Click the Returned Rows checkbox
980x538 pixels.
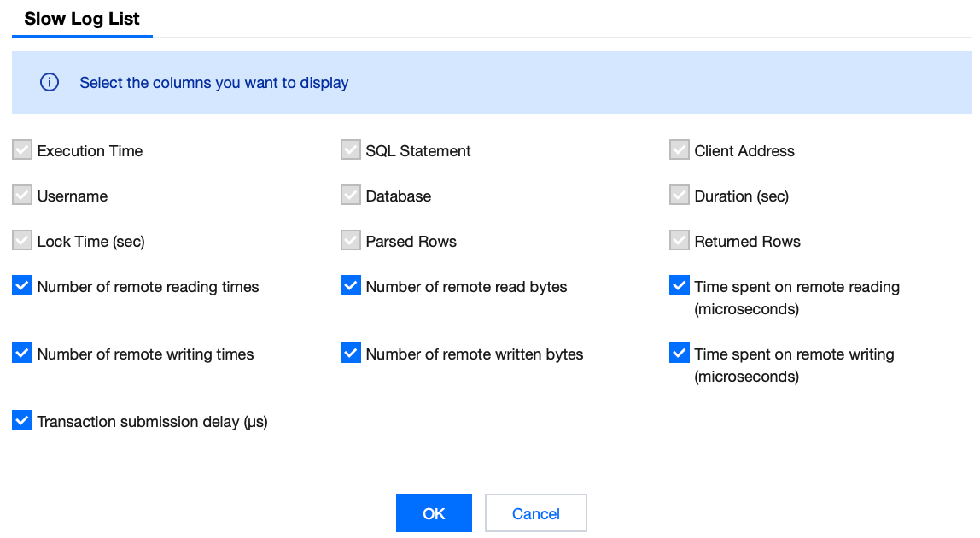(x=680, y=241)
